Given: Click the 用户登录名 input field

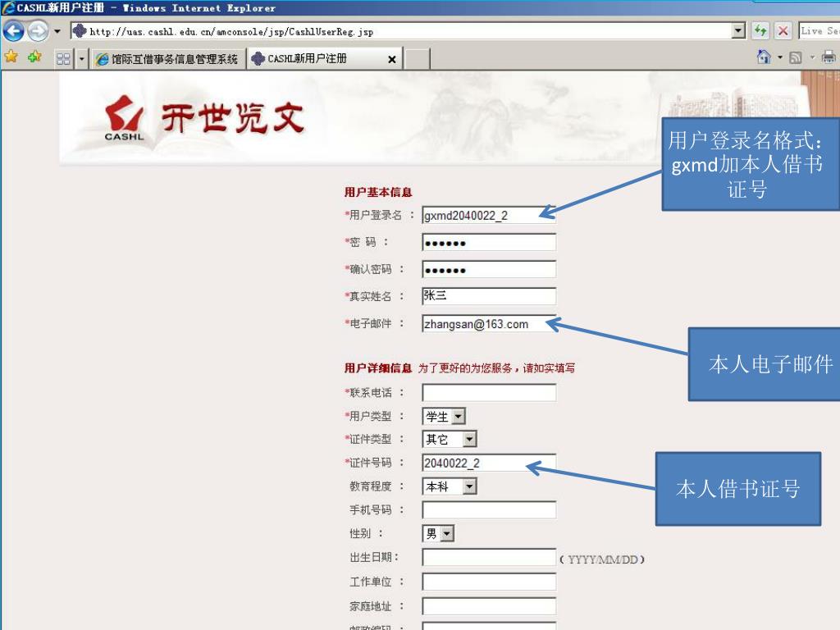Looking at the screenshot, I should 489,216.
